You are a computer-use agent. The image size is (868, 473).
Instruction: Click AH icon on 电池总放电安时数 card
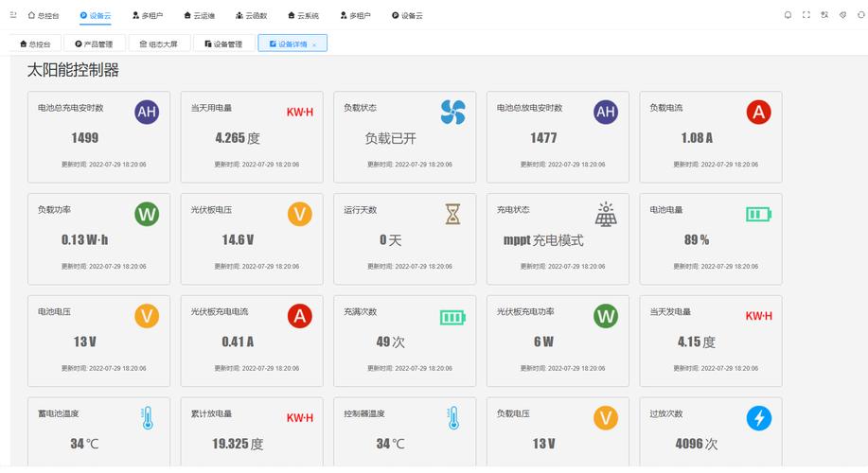coord(606,112)
